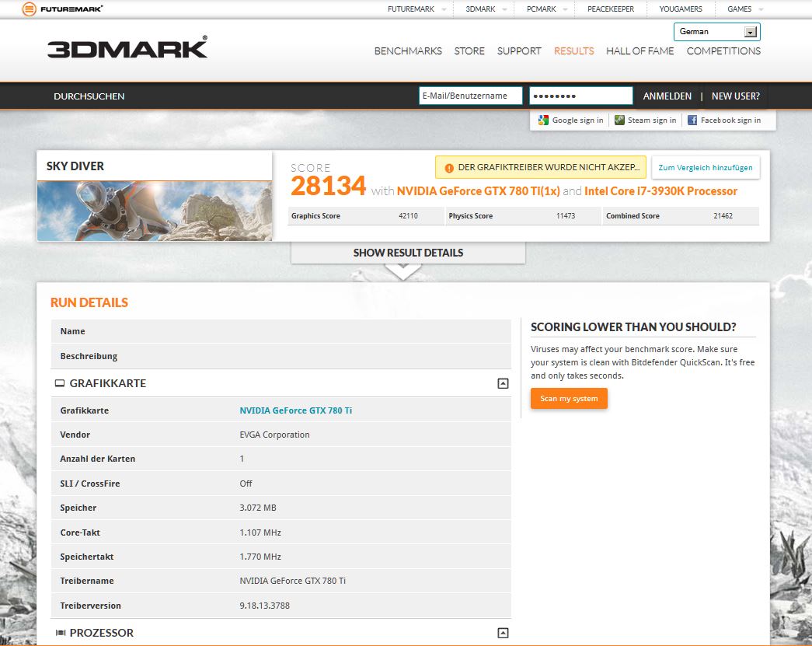Click the ANMELDEN button
This screenshot has width=812, height=646.
(667, 96)
